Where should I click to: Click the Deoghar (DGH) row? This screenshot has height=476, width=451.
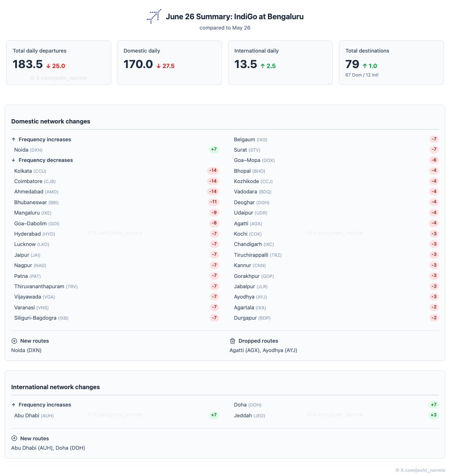pyautogui.click(x=336, y=202)
